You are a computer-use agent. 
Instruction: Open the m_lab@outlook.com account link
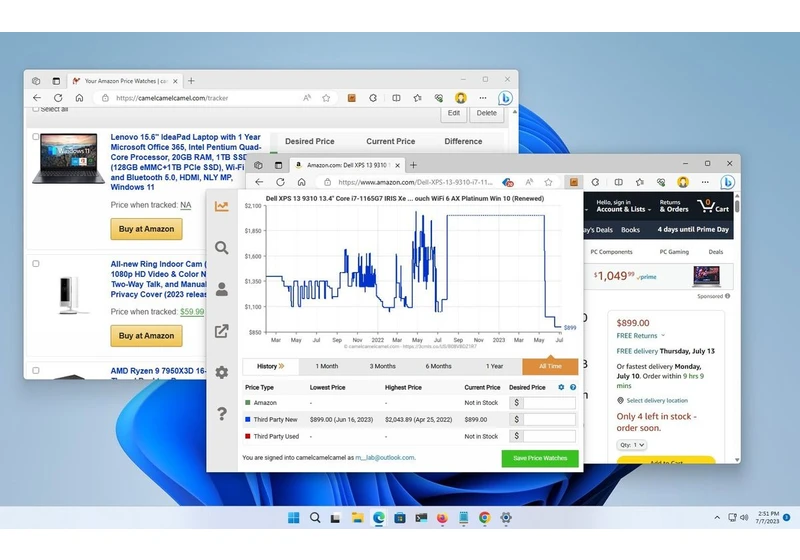pos(385,458)
